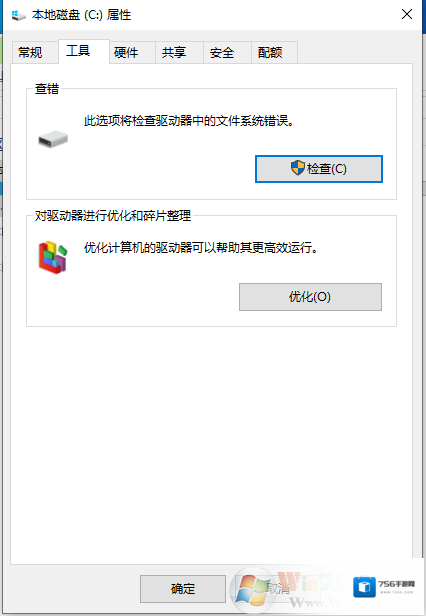Screen dimensions: 426x616
Task: Click the 对驱动器进行优化和碎片整理 group heading
Action: [113, 216]
